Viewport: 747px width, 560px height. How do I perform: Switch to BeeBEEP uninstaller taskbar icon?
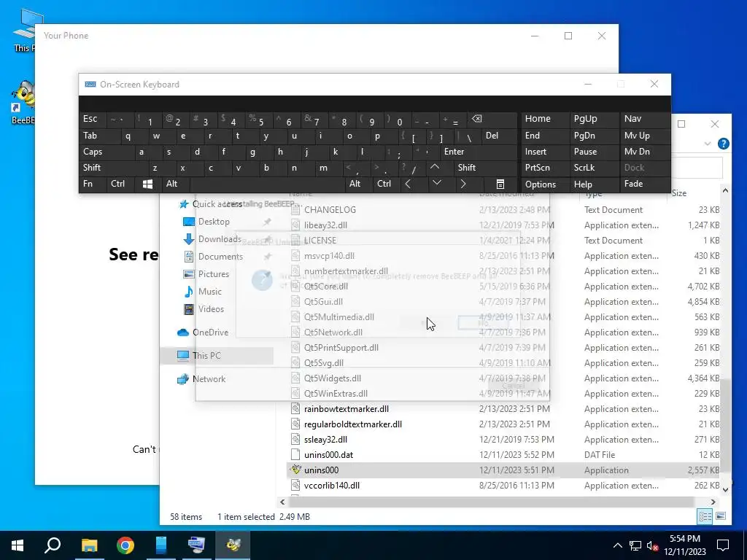pyautogui.click(x=233, y=545)
